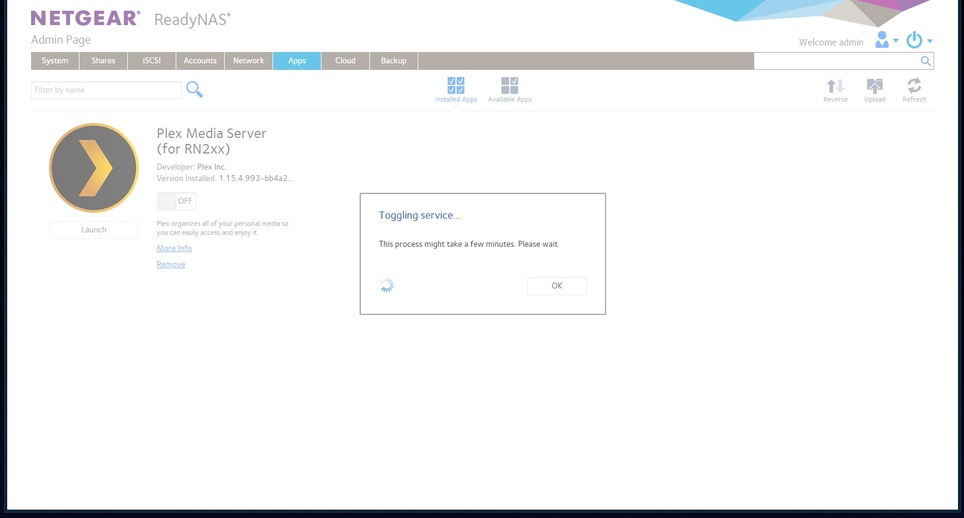The width and height of the screenshot is (964, 518).
Task: Click the Welcome admin text
Action: click(x=831, y=42)
